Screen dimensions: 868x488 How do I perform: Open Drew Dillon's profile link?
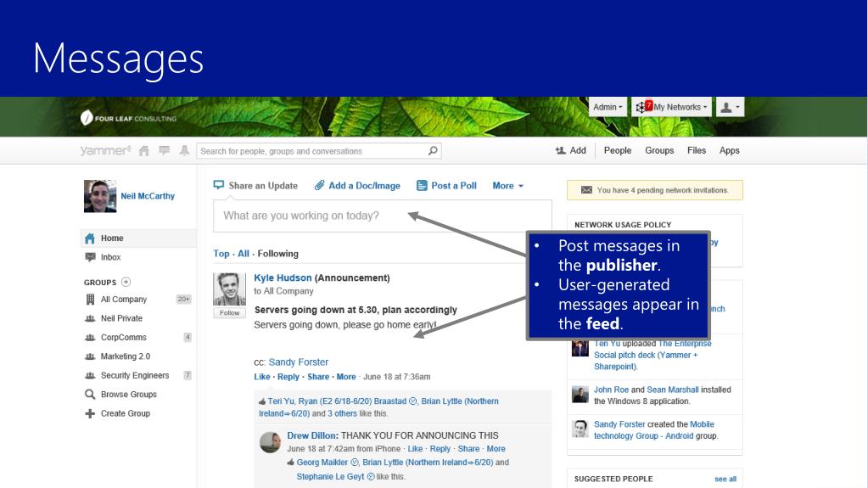[x=311, y=436]
